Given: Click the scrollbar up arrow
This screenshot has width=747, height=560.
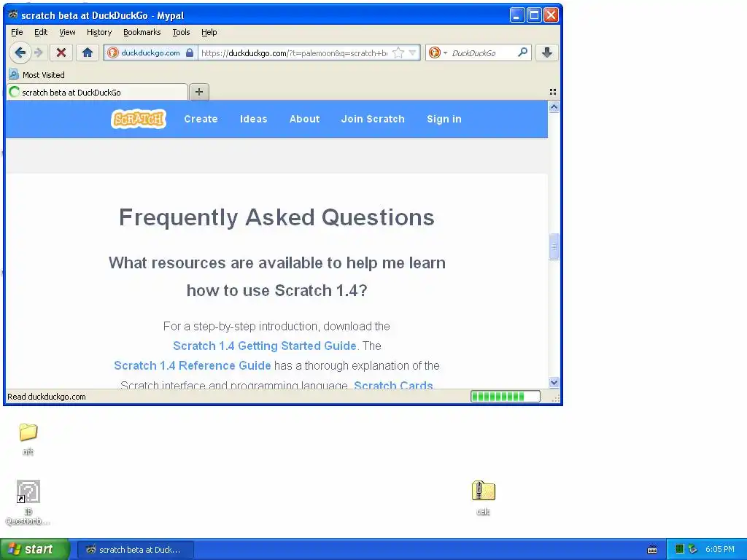Looking at the screenshot, I should click(x=554, y=107).
